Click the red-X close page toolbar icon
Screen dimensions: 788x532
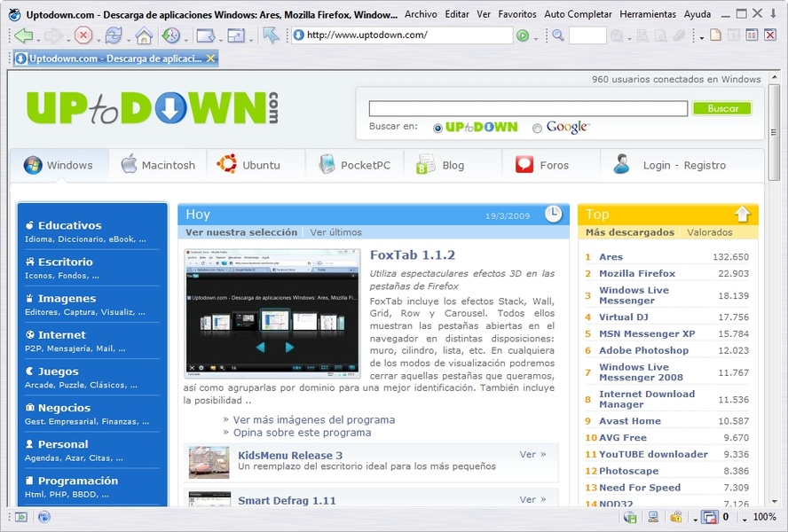pos(770,35)
